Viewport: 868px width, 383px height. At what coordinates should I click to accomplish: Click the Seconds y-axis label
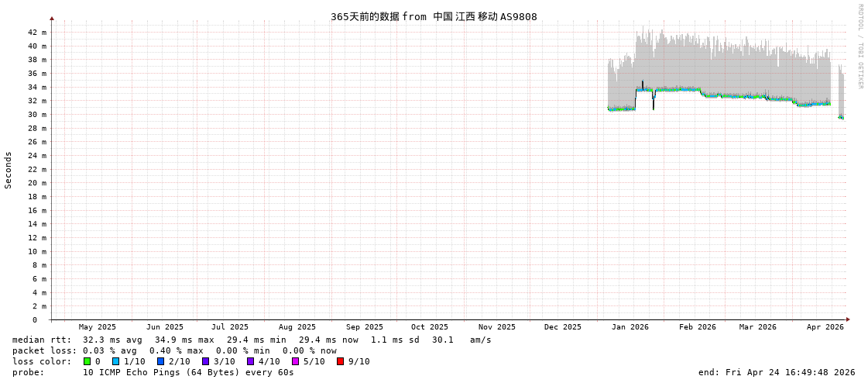coord(9,170)
